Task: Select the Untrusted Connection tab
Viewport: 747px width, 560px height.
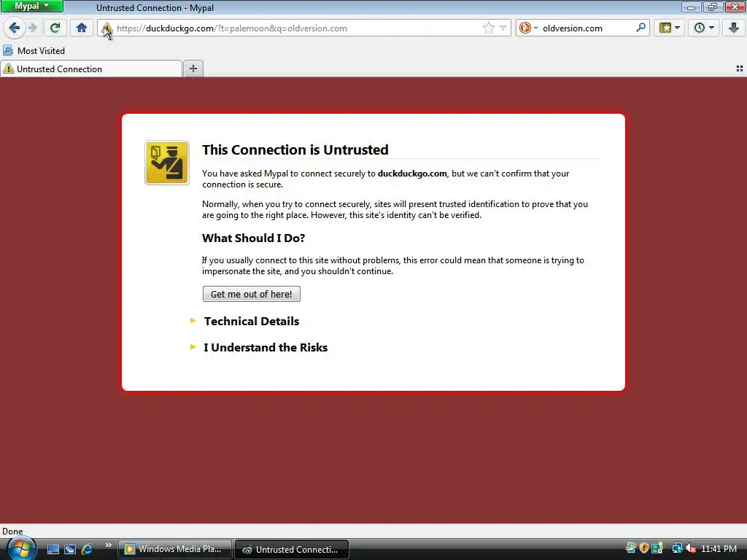Action: (x=91, y=69)
